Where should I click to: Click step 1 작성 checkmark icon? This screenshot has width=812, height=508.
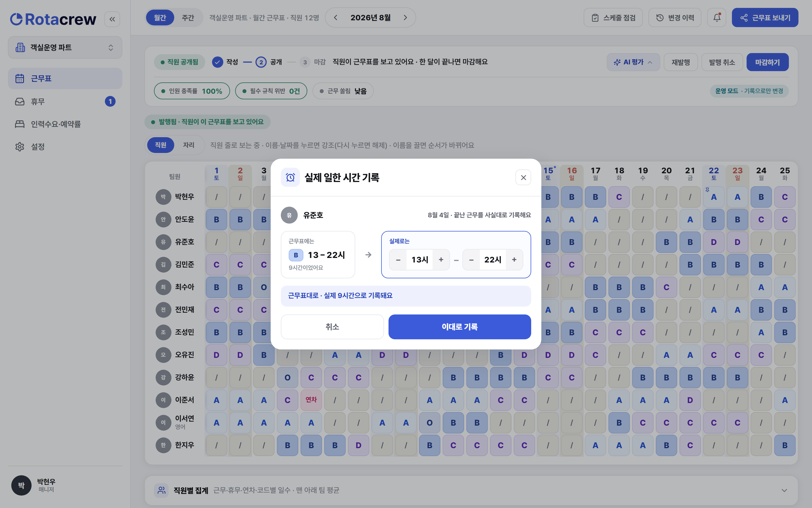(x=217, y=62)
